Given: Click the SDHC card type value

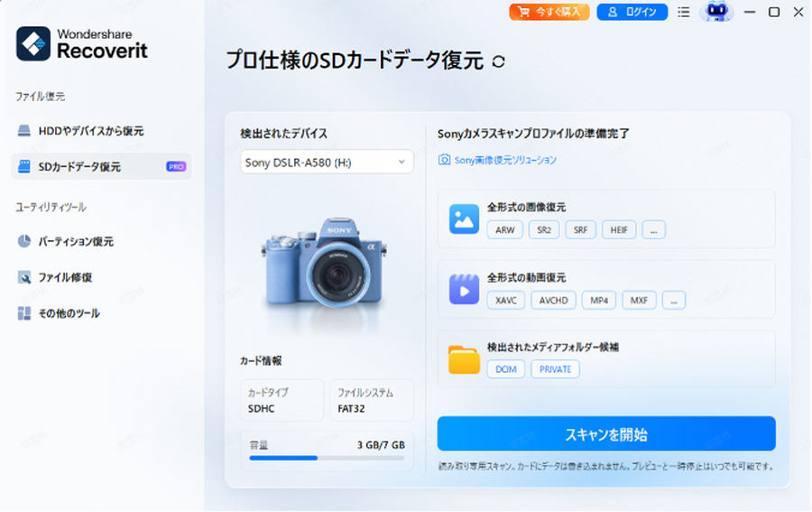Looking at the screenshot, I should tap(261, 409).
